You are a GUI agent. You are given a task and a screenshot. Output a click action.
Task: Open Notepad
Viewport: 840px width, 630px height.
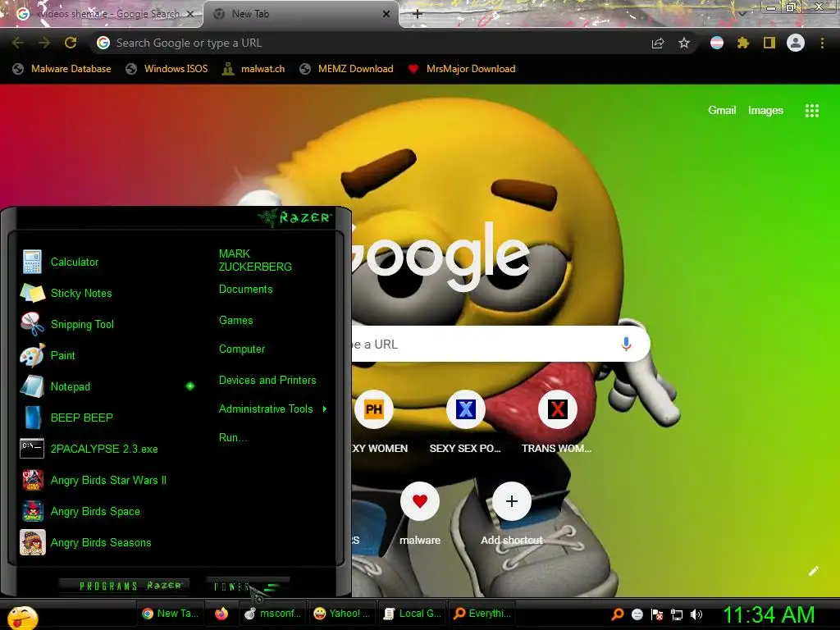pos(56,386)
